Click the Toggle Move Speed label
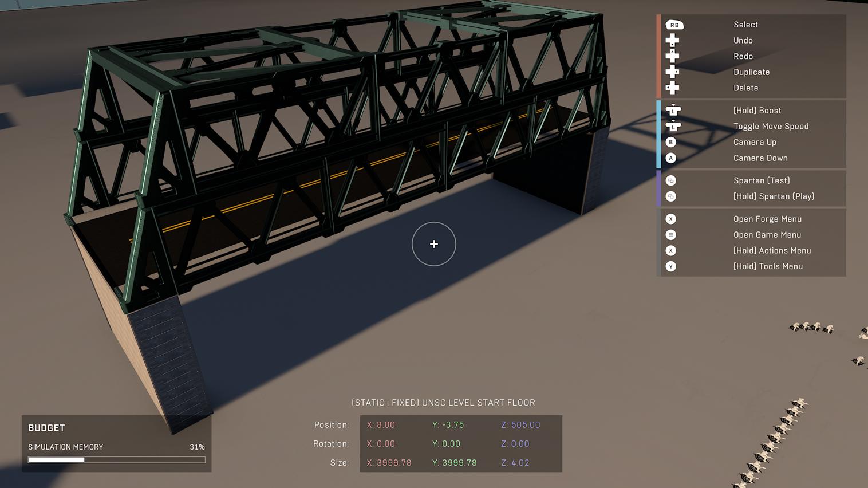This screenshot has width=868, height=488. [771, 126]
